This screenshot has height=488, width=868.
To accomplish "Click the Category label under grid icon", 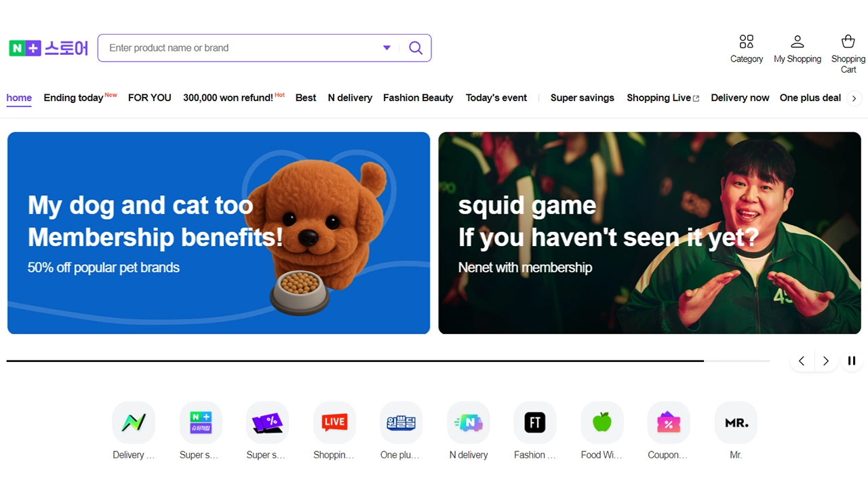I will (x=747, y=59).
